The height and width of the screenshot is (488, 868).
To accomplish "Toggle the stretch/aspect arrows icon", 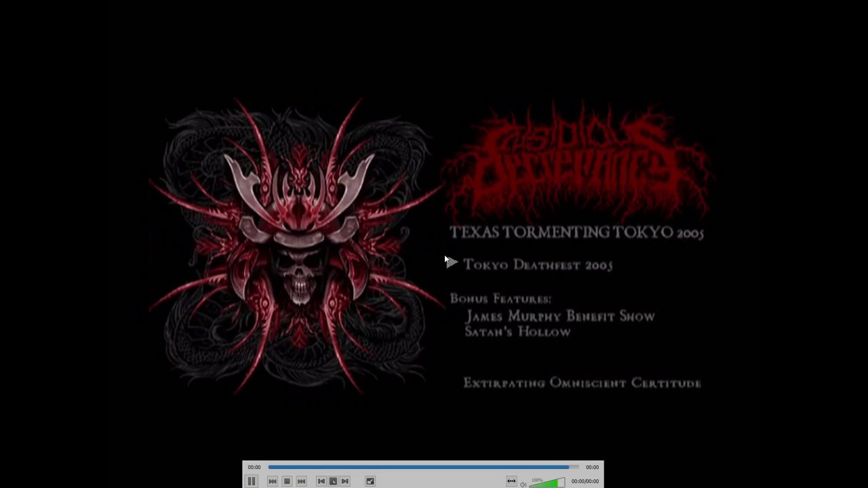I will [511, 481].
